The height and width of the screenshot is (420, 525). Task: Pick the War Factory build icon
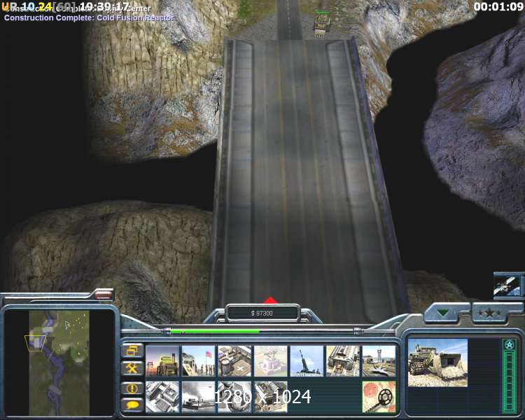point(343,361)
